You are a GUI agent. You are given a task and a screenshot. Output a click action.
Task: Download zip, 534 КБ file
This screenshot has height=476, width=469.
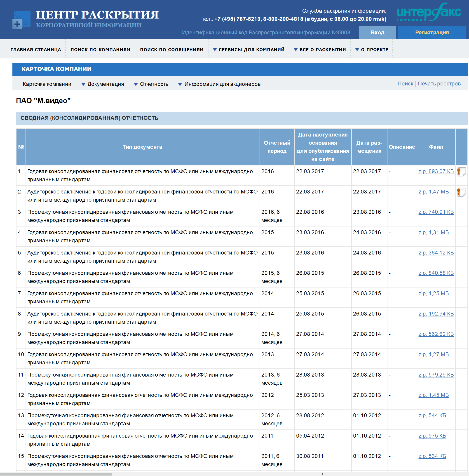point(432,456)
